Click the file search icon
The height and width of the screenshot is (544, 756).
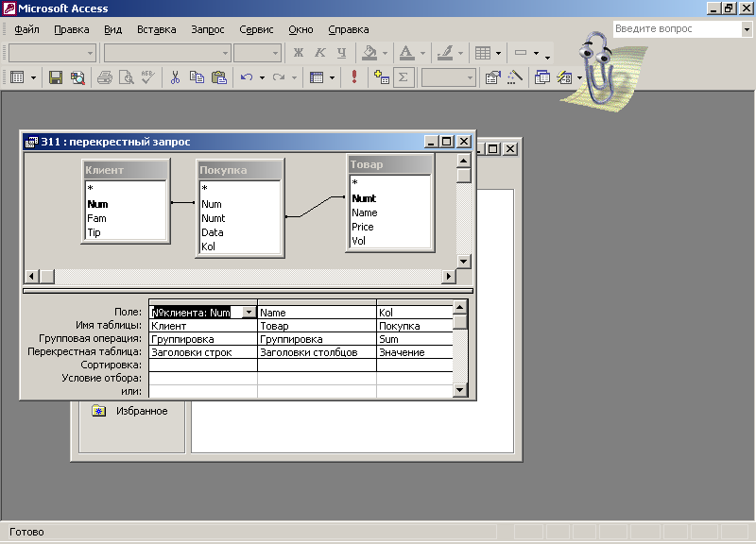click(x=77, y=77)
